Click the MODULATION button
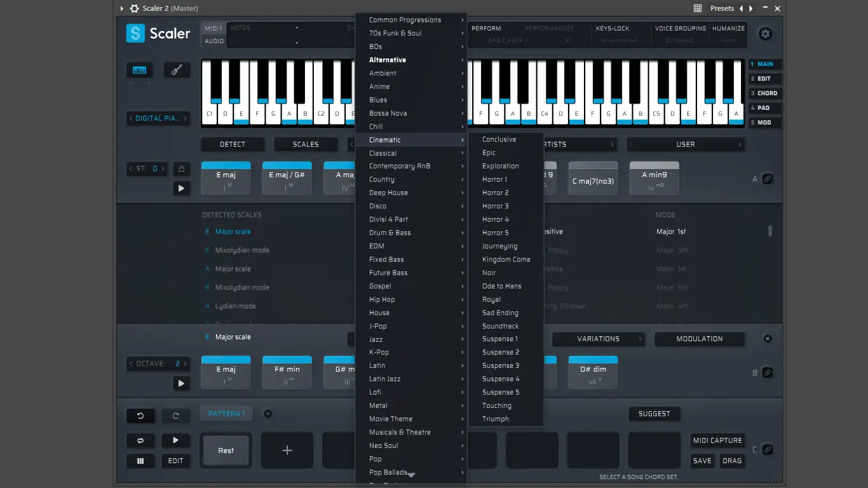Screen dimensions: 868x488 [x=700, y=339]
